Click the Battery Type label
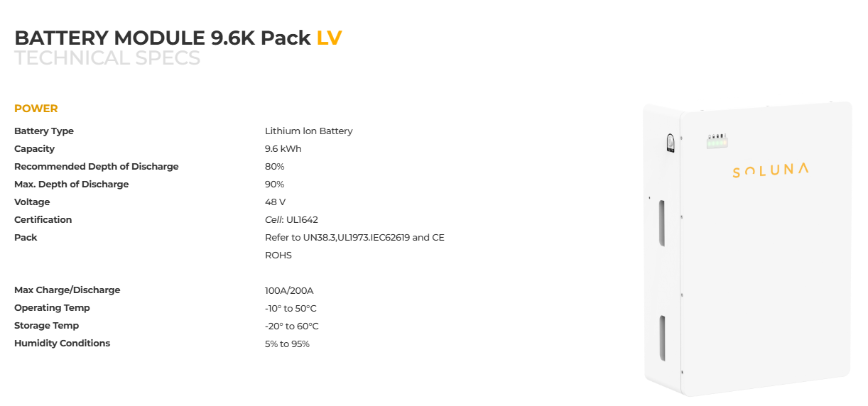 click(44, 131)
